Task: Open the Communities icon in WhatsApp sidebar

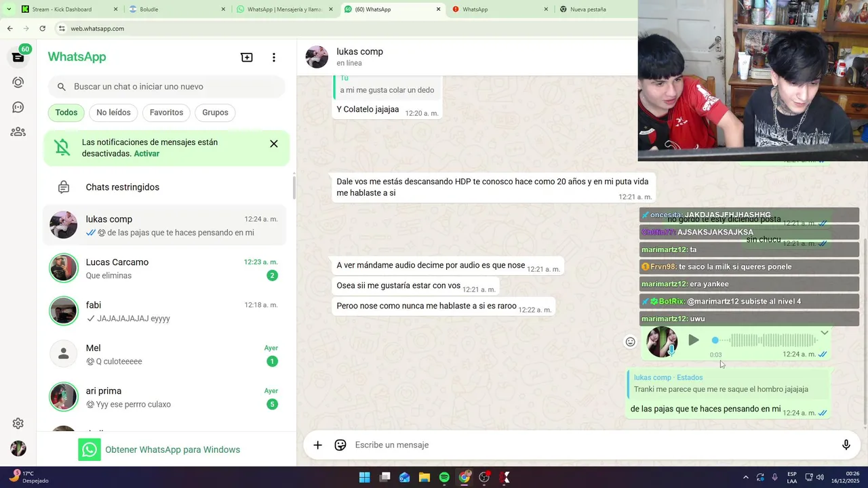Action: 18,132
